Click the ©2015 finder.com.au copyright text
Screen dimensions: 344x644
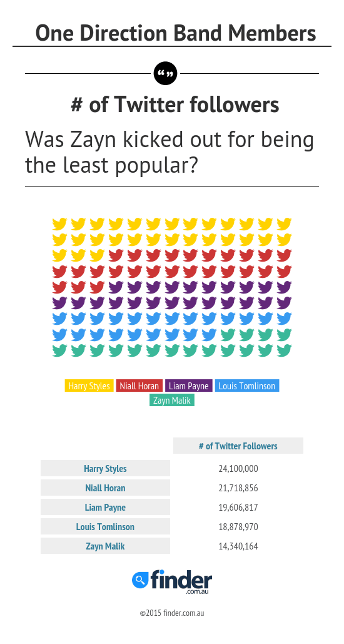click(x=172, y=613)
